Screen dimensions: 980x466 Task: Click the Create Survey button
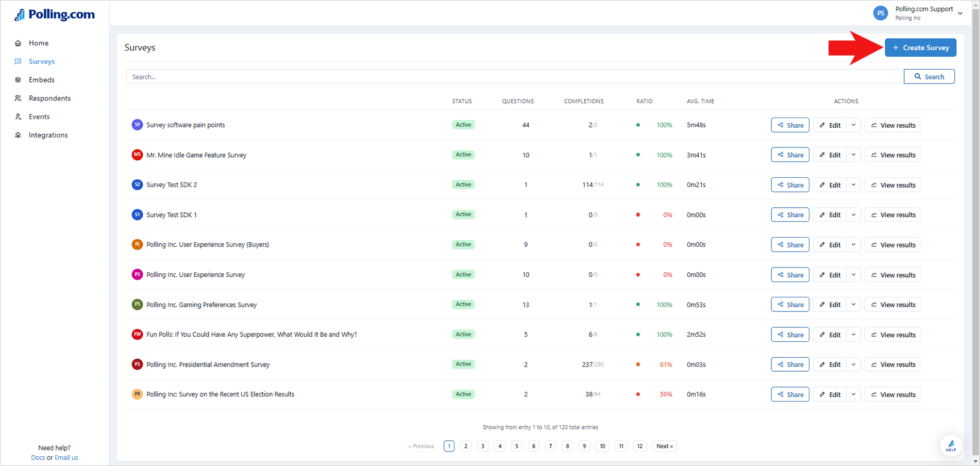pos(920,47)
